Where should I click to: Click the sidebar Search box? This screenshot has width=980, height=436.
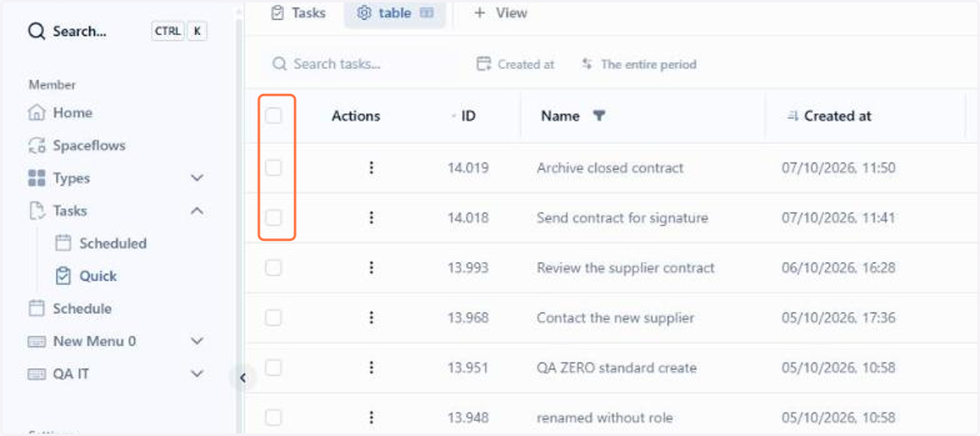(x=118, y=32)
